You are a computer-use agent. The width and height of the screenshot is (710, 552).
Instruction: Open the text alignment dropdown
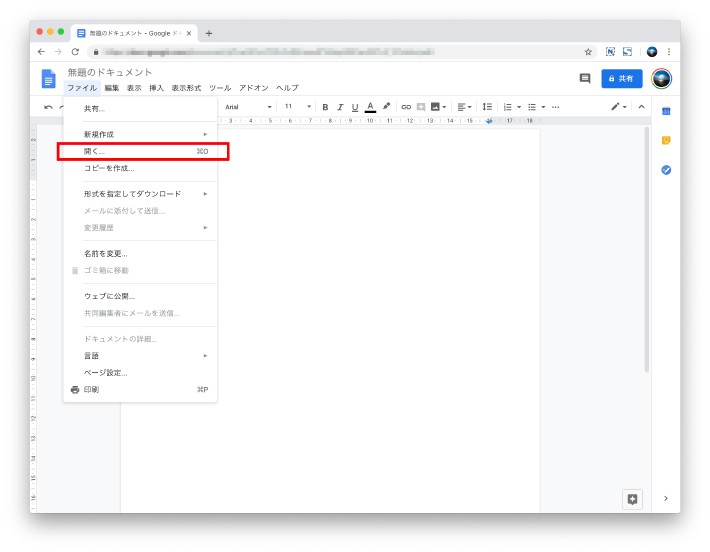464,107
